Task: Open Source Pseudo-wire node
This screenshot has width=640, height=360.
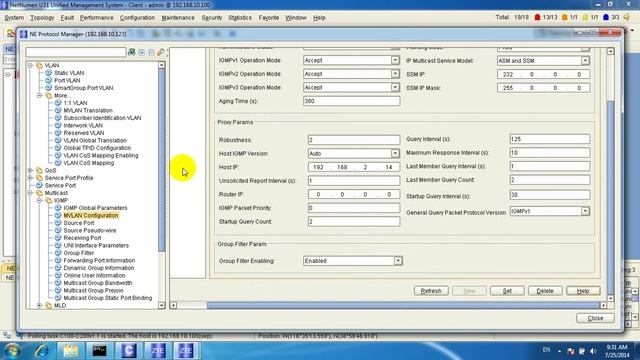Action: (90, 230)
